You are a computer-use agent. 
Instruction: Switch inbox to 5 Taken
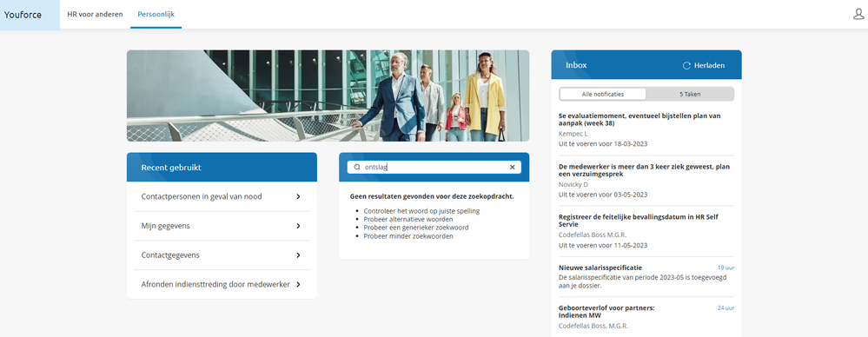coord(690,94)
